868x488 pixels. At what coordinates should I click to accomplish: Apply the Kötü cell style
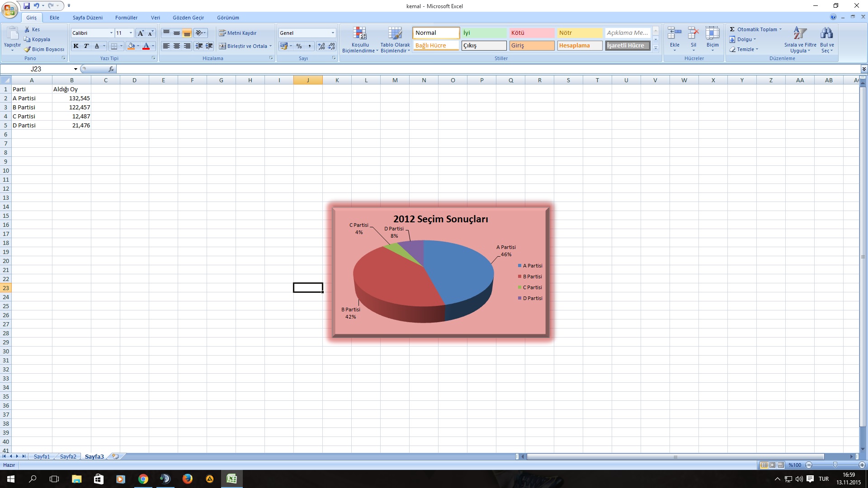click(531, 33)
